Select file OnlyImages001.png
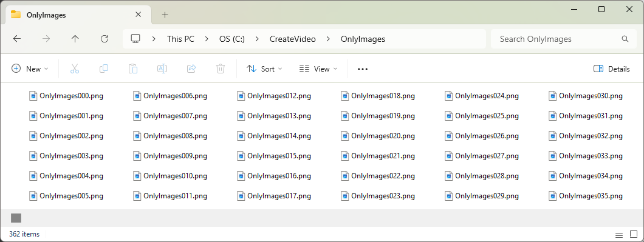The image size is (644, 242). (66, 116)
